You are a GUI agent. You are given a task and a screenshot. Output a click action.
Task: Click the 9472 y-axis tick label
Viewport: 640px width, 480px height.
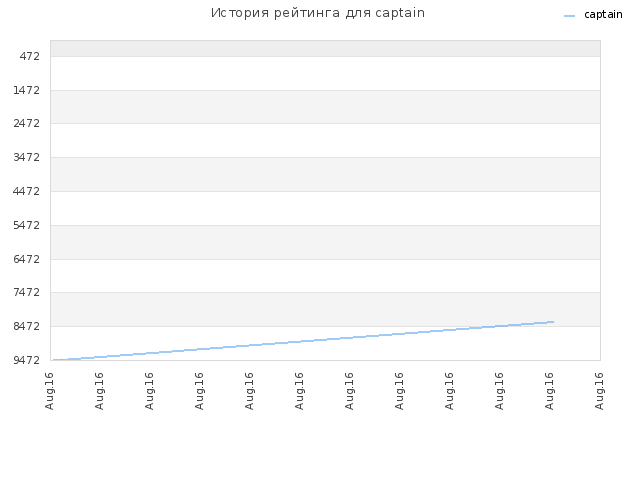(x=27, y=360)
